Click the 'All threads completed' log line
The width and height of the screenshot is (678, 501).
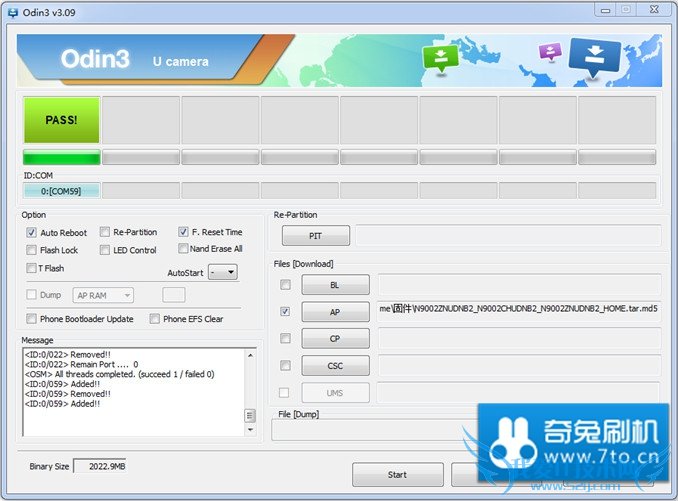119,374
